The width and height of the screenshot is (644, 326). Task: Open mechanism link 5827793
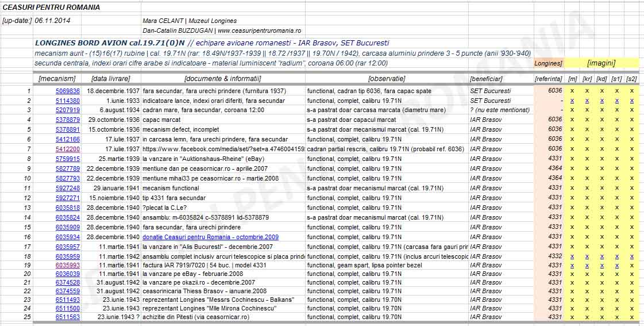[68, 178]
